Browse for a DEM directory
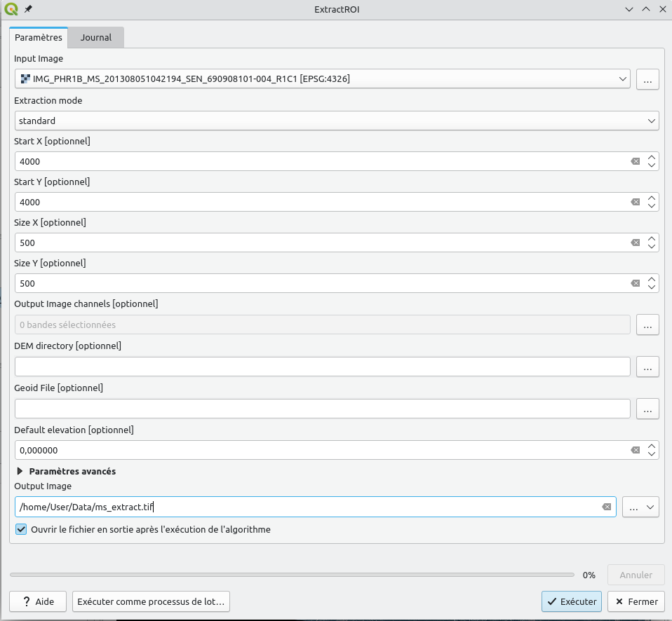Image resolution: width=672 pixels, height=621 pixels. 647,367
